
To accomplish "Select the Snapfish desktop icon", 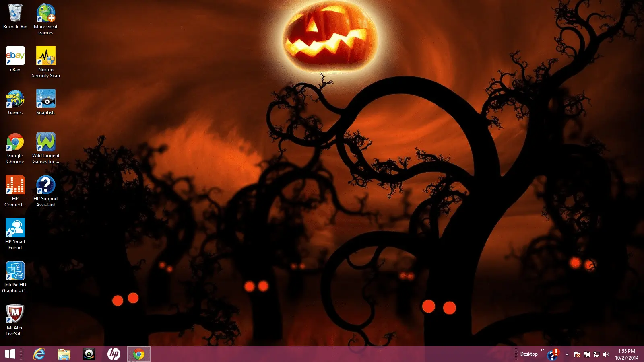I will pos(45,103).
